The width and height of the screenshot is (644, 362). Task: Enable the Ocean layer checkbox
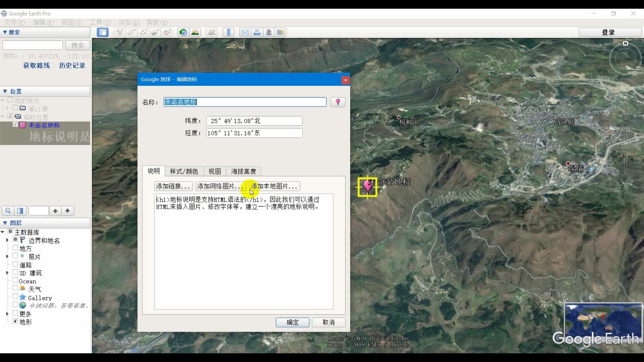point(15,280)
